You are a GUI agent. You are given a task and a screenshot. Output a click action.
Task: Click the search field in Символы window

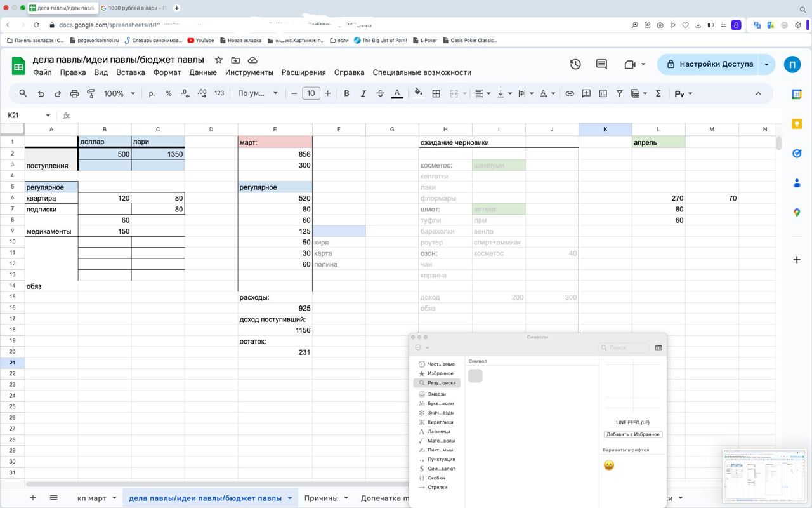click(624, 347)
